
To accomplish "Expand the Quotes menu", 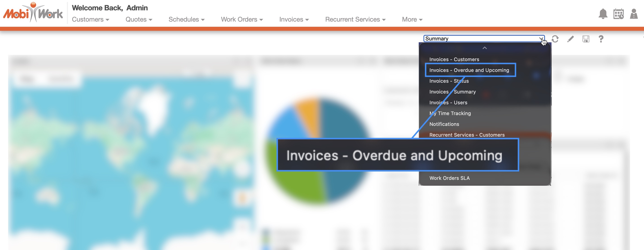I will tap(139, 20).
